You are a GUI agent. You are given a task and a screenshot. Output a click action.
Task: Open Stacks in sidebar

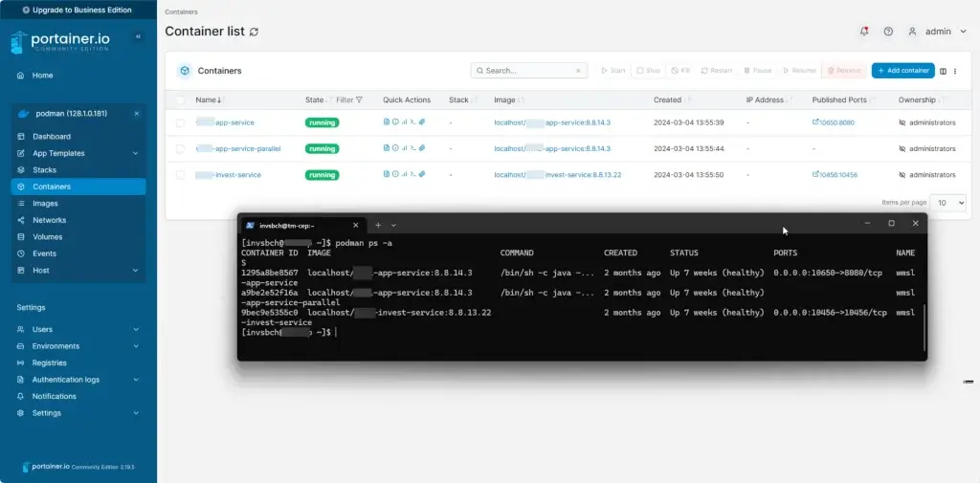coord(78,170)
